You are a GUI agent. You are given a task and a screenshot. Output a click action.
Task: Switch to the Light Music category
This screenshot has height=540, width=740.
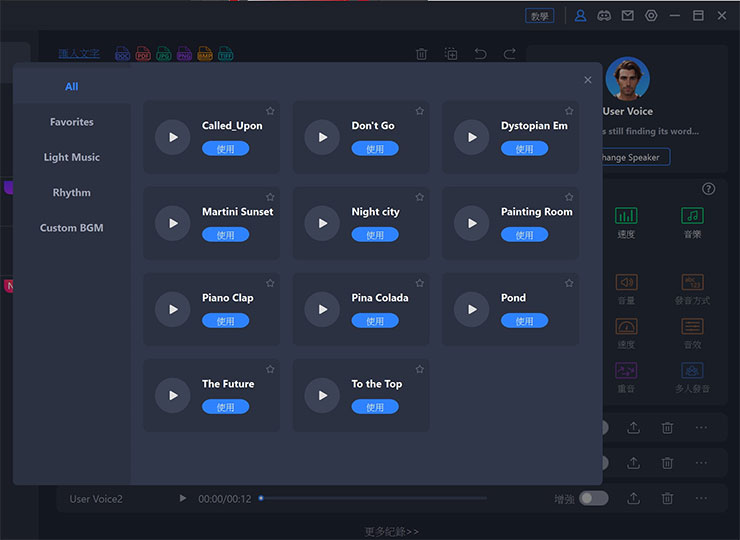click(x=72, y=157)
